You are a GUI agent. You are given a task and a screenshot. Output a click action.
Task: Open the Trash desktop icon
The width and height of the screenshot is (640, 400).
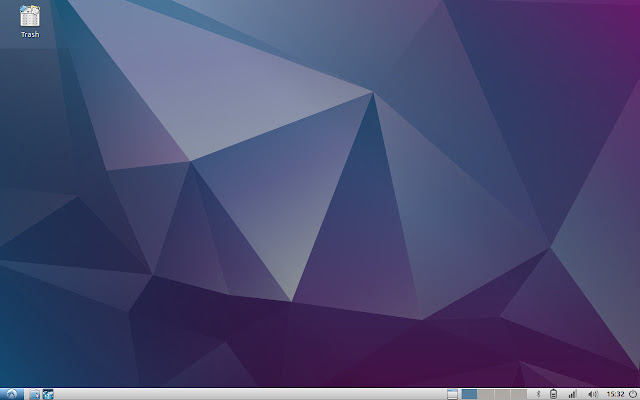[x=30, y=21]
